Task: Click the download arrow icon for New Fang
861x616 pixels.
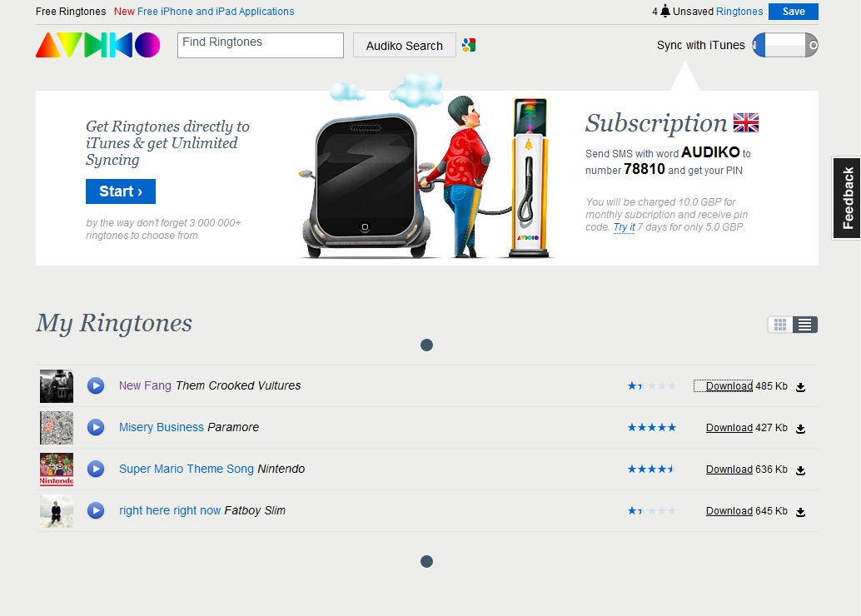Action: [x=800, y=387]
